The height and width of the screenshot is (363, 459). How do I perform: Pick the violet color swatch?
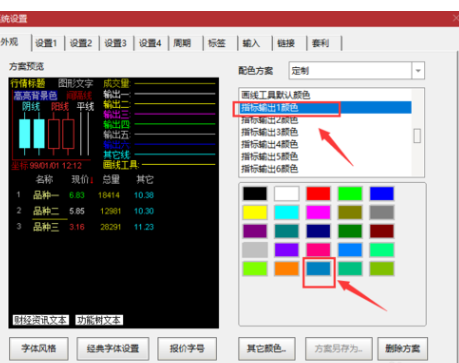coord(287,250)
